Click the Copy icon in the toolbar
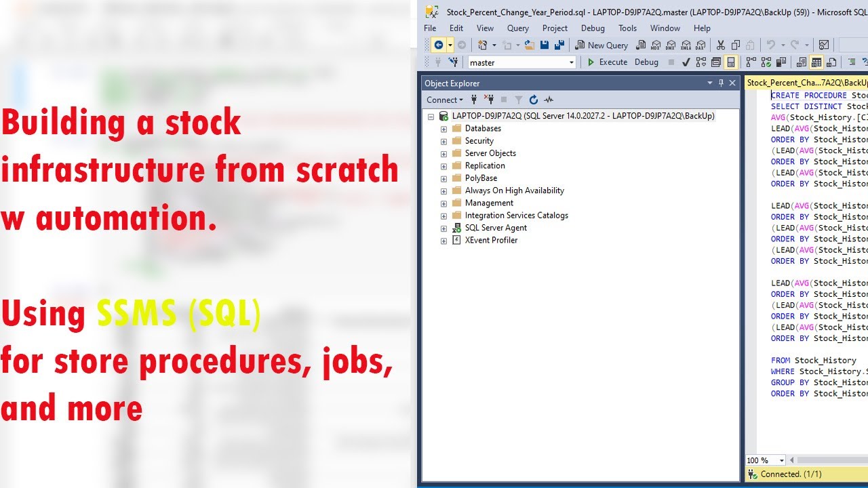This screenshot has width=868, height=488. click(x=736, y=45)
